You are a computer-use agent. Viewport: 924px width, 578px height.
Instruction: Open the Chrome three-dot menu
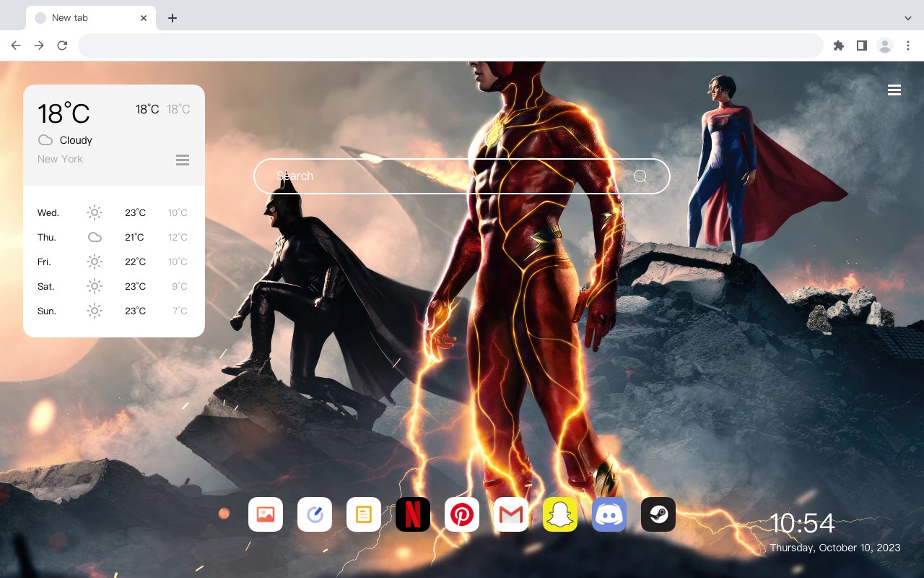[x=908, y=46]
